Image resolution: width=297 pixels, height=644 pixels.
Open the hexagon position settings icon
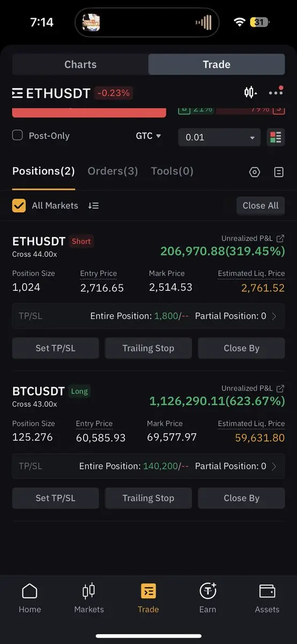point(255,172)
